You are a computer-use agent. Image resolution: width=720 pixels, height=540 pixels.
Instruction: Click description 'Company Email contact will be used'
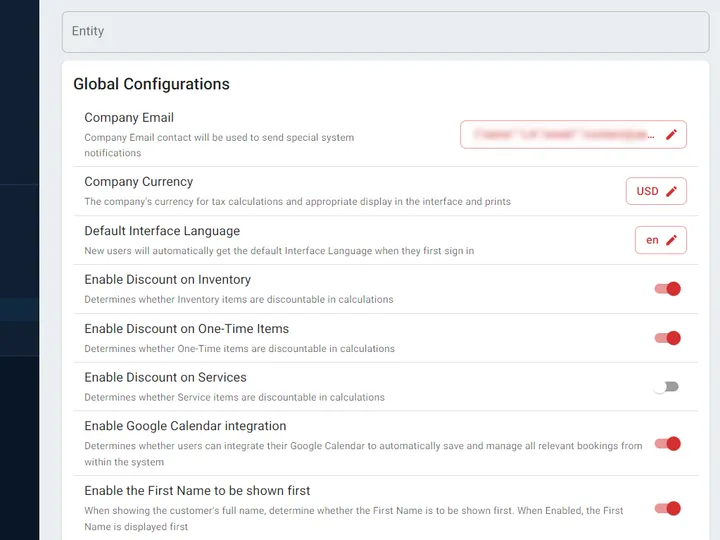point(219,145)
